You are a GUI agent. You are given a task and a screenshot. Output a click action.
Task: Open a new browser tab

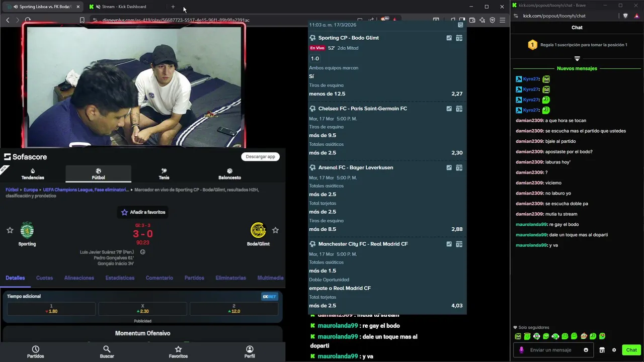tap(173, 7)
